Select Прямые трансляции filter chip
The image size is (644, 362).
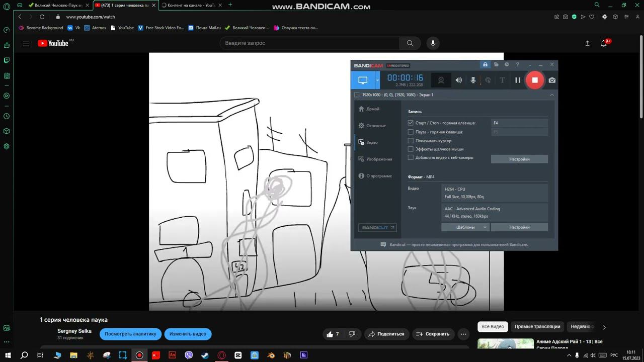537,327
